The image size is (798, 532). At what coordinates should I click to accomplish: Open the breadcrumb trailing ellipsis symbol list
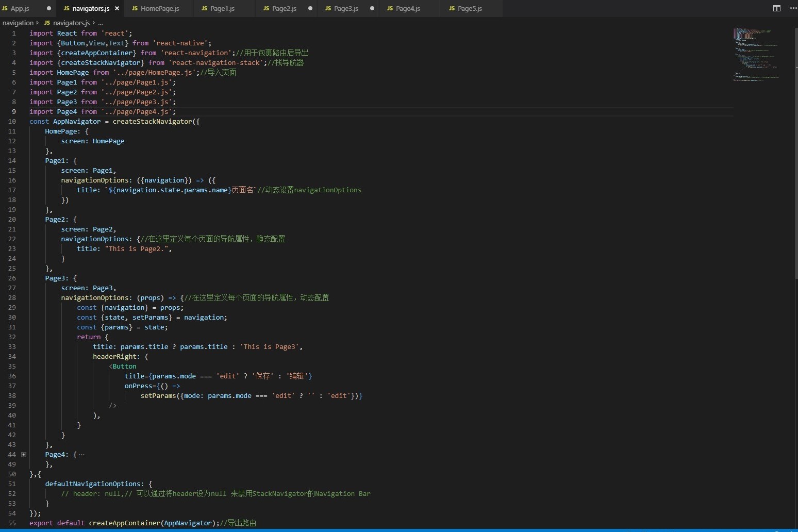pyautogui.click(x=101, y=23)
